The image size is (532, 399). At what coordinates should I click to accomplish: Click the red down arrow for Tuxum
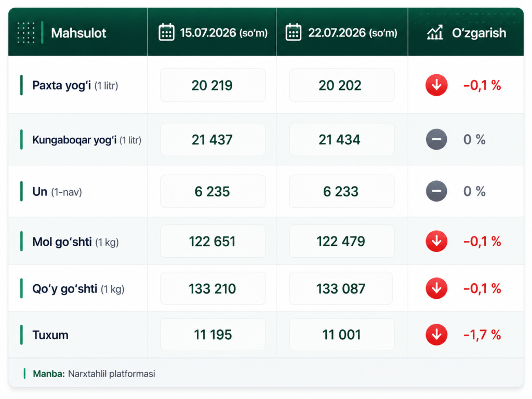coord(436,335)
